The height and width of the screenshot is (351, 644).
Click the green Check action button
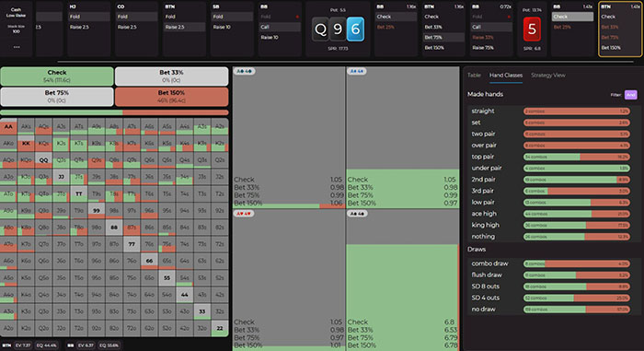click(x=57, y=76)
